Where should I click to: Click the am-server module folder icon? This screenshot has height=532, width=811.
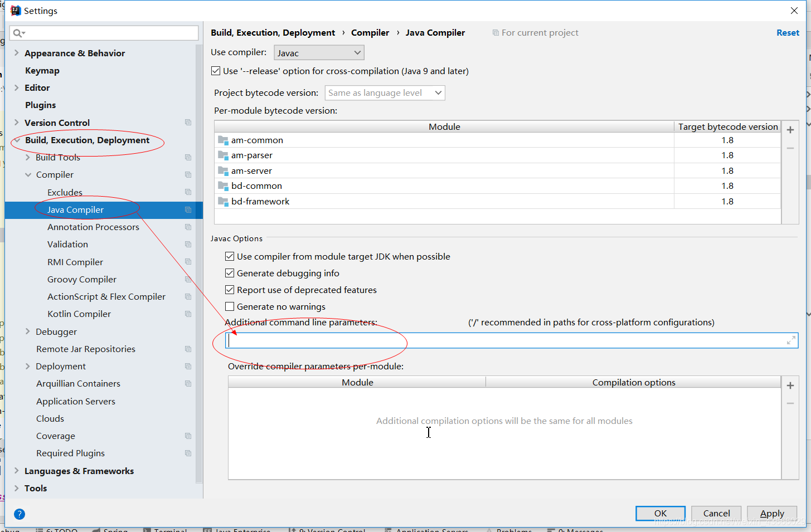coord(223,171)
